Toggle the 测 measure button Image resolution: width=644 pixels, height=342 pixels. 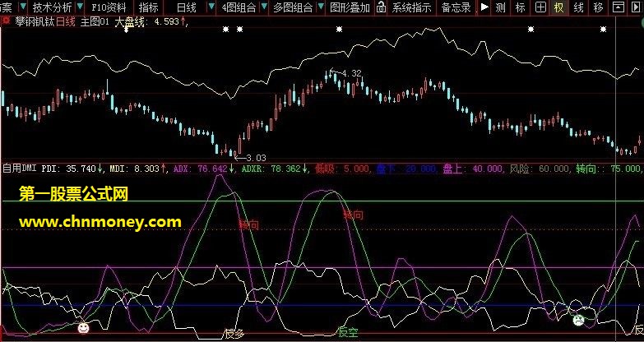[x=500, y=7]
